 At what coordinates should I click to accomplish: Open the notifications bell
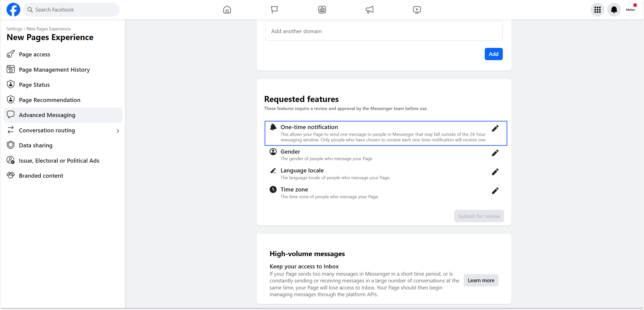614,10
